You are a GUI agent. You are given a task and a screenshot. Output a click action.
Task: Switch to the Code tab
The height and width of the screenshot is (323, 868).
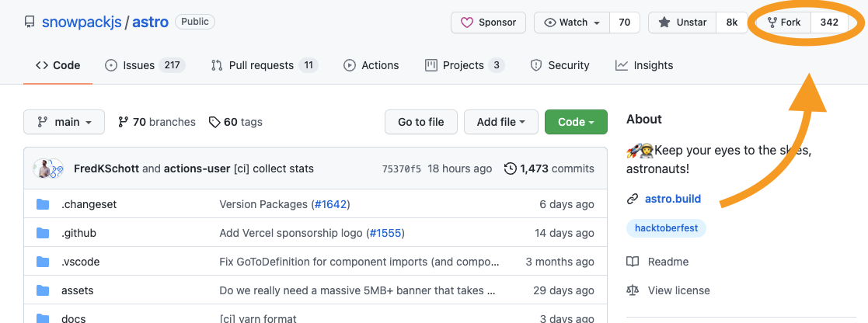point(58,65)
